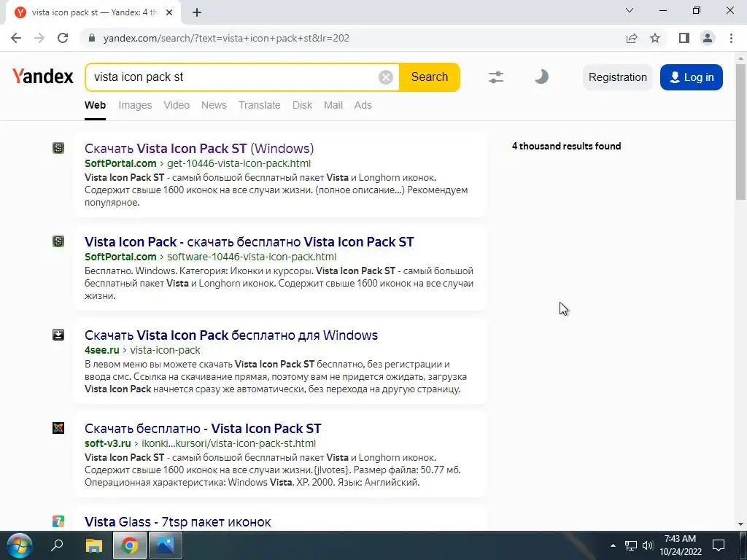Show hidden system tray icons
The height and width of the screenshot is (560, 747).
613,545
